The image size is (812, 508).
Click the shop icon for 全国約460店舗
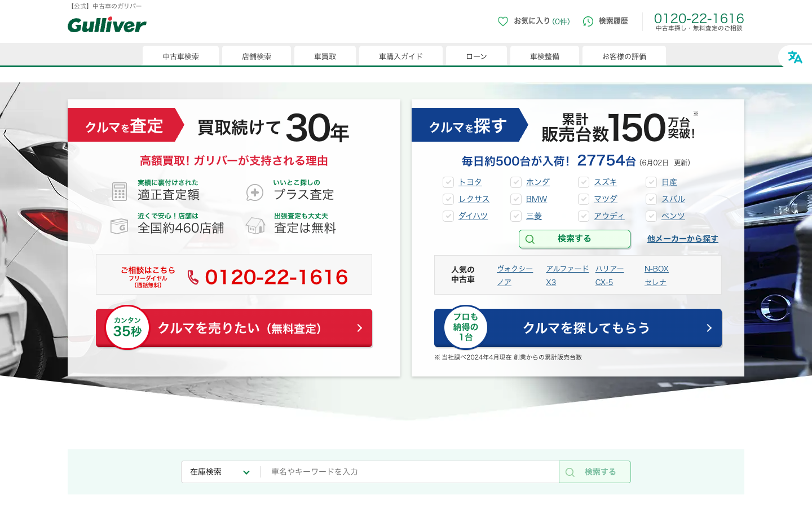(x=119, y=226)
